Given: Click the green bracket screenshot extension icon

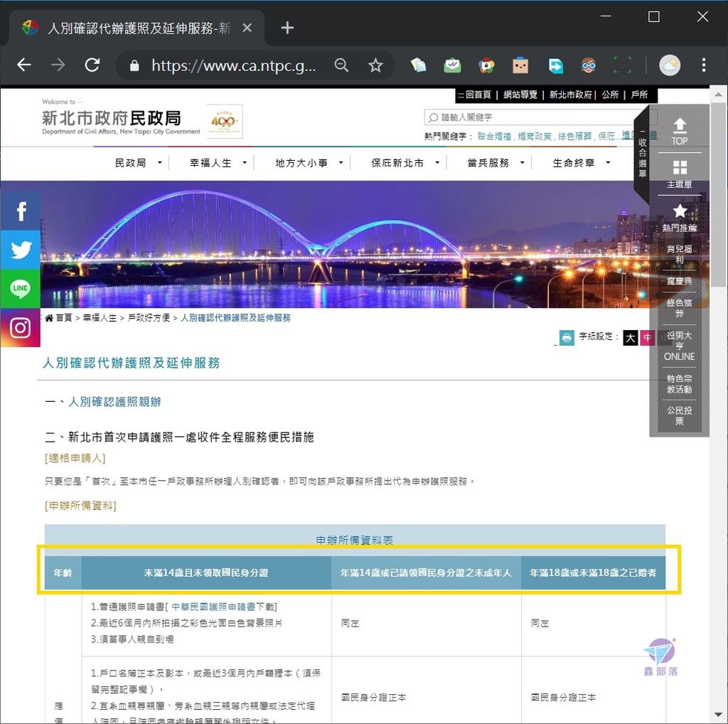Looking at the screenshot, I should (x=622, y=65).
